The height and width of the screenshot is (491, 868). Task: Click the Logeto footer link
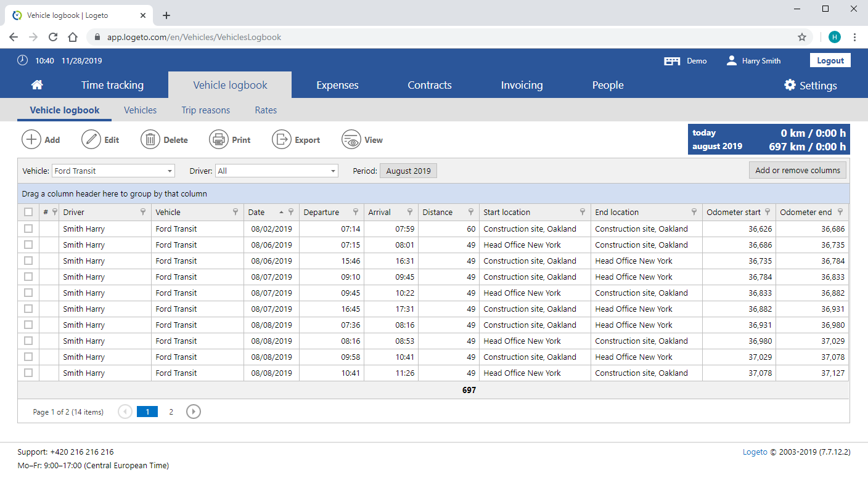point(755,452)
